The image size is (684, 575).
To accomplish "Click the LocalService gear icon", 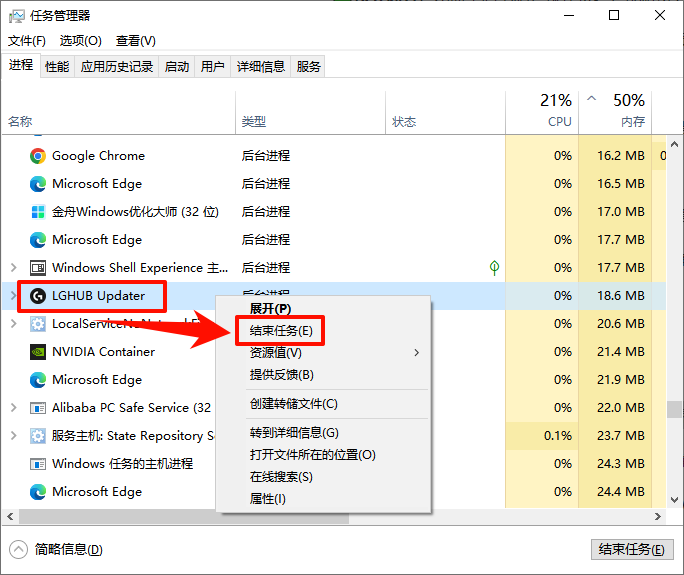I will point(38,324).
